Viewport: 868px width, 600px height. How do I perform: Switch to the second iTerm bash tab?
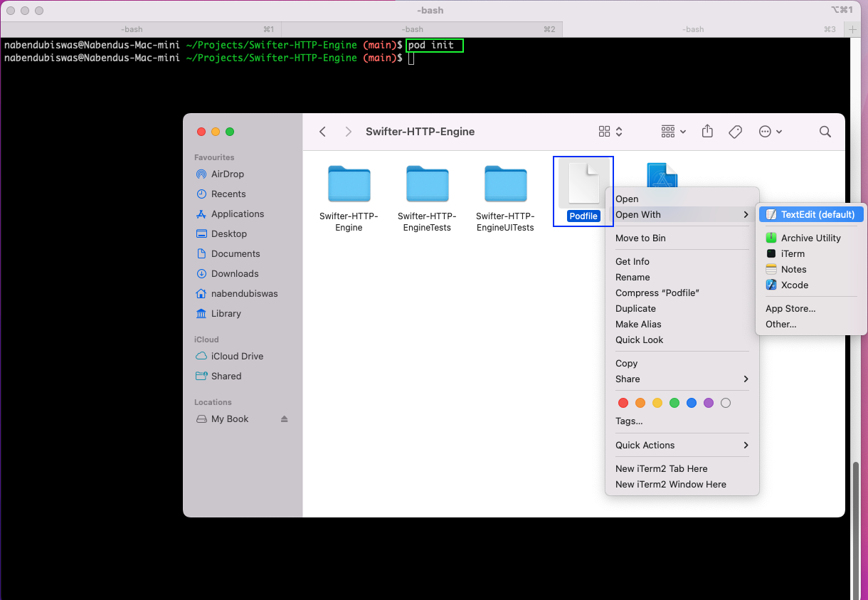pos(421,29)
